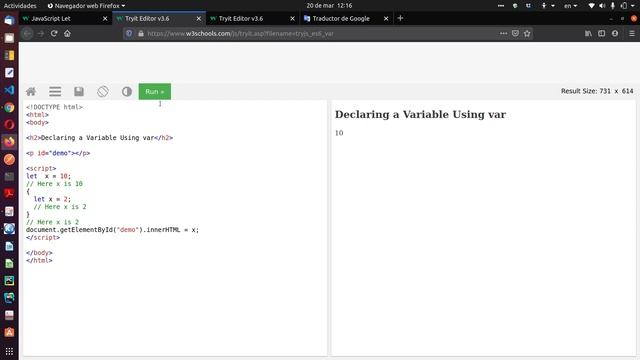The height and width of the screenshot is (360, 640).
Task: Save the page to Pocket
Action: click(x=516, y=33)
